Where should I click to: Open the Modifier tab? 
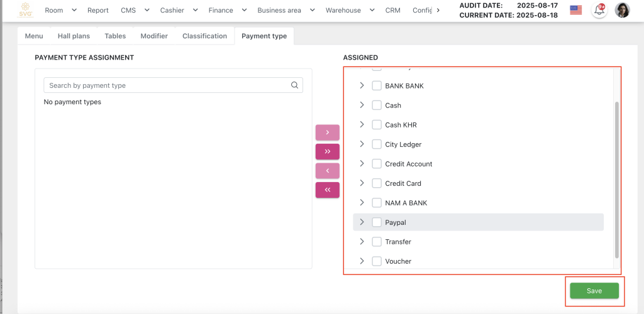(x=154, y=36)
